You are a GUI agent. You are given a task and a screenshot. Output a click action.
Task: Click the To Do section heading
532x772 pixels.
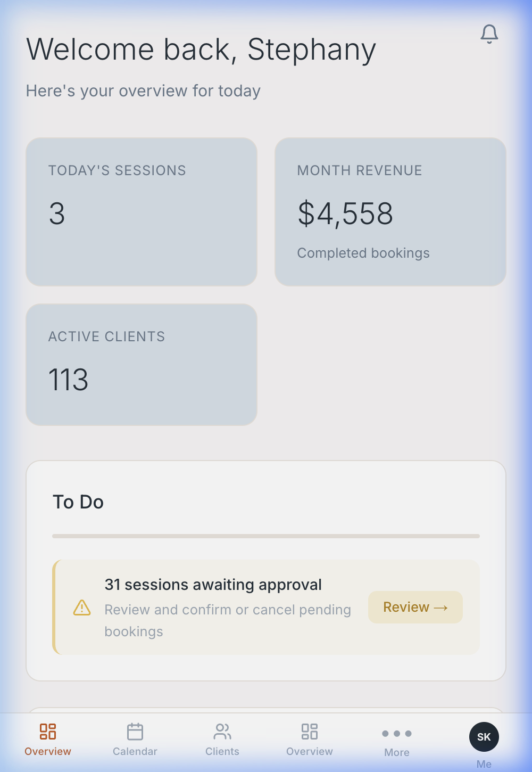coord(78,502)
